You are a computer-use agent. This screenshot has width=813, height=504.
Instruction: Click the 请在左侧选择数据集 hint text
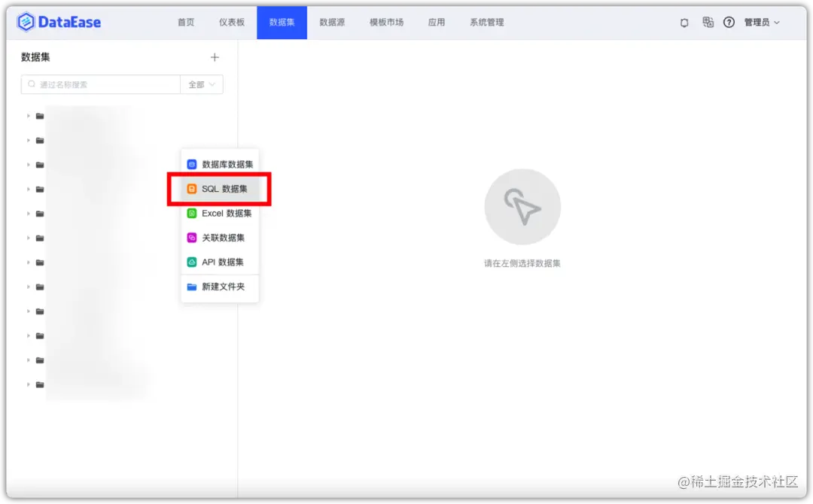pos(522,263)
